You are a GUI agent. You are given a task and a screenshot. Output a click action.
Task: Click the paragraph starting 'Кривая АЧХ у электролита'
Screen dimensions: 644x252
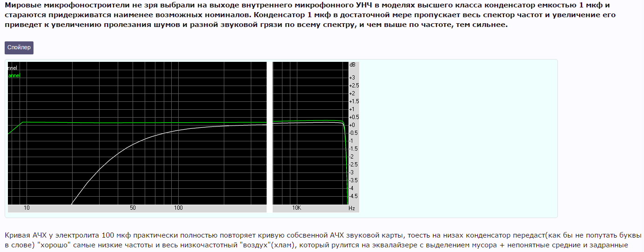tap(323, 239)
